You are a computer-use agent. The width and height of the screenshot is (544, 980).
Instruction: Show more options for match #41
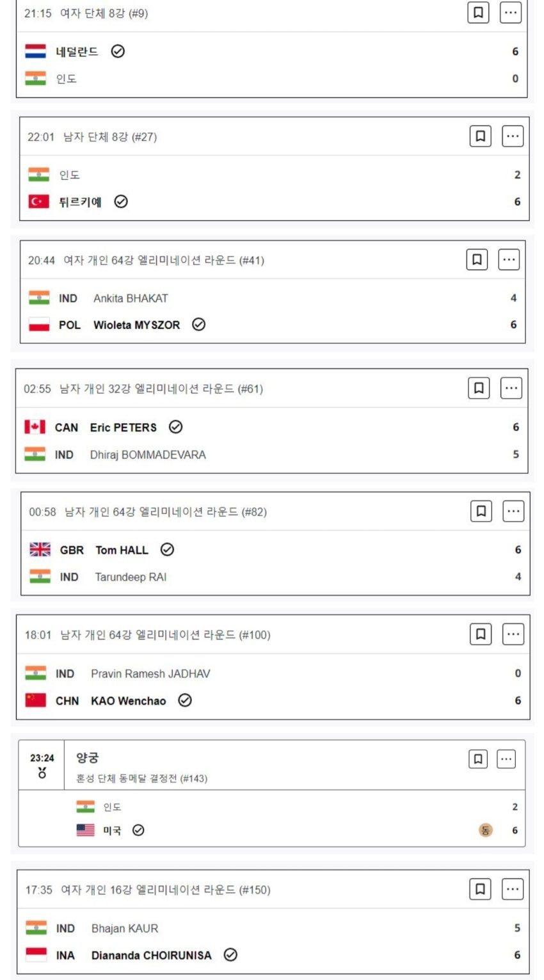tap(509, 259)
